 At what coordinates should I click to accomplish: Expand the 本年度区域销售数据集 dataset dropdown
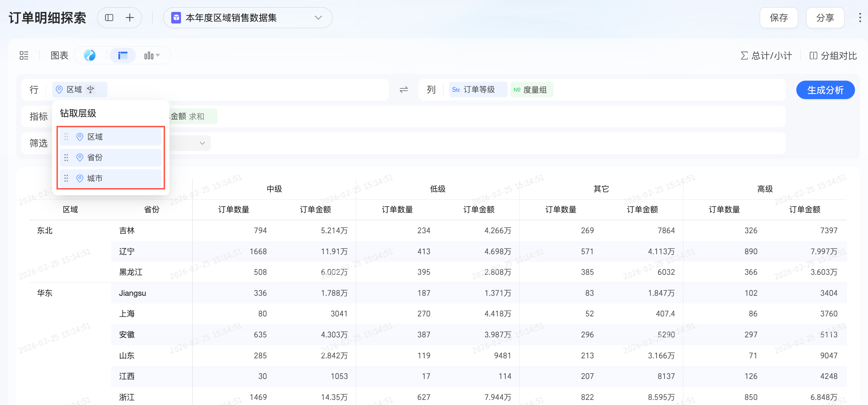318,18
